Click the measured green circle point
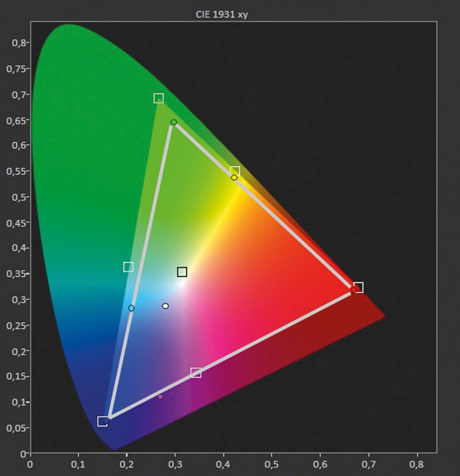460x476 pixels. pos(174,122)
